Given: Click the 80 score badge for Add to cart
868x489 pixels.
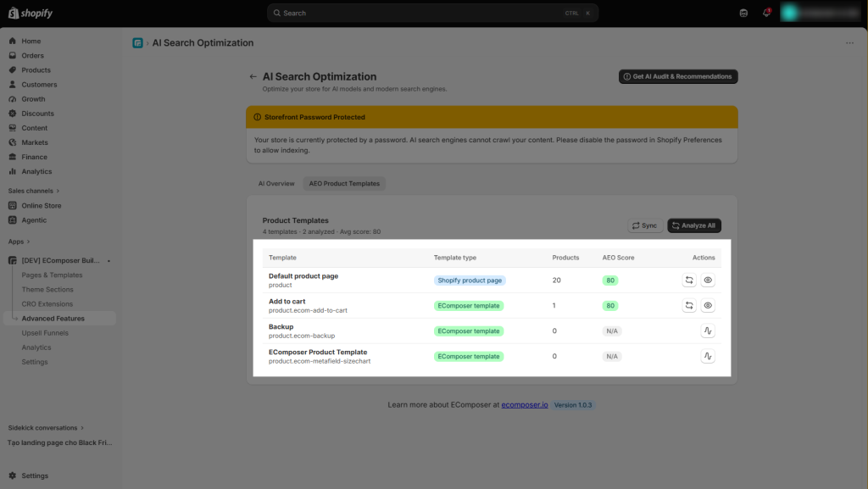Looking at the screenshot, I should (610, 306).
